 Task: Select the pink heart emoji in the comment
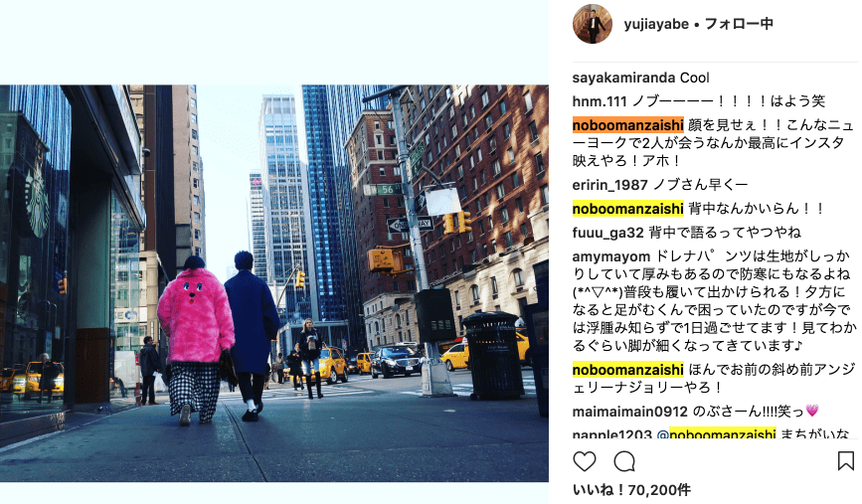812,411
